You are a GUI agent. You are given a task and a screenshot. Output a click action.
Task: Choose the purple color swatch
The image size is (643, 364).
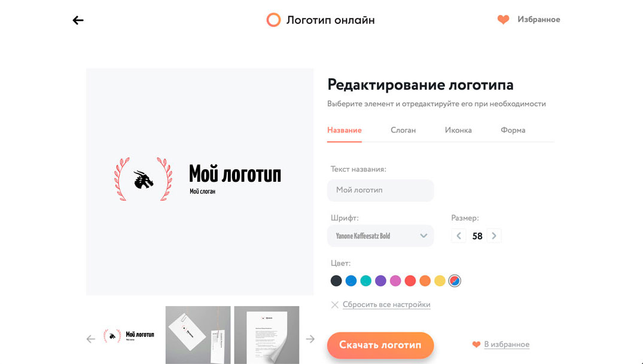380,281
